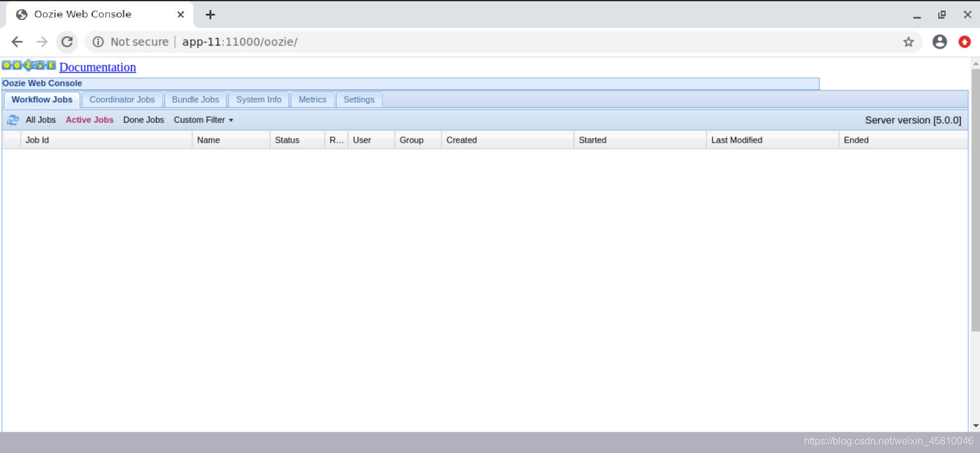The image size is (980, 453).
Task: Reload the page with refresh icon
Action: pyautogui.click(x=67, y=42)
